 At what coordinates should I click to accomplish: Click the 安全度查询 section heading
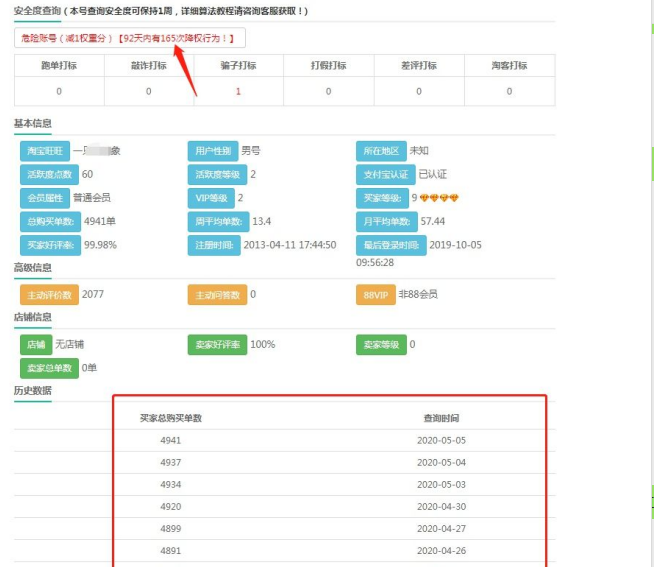(x=38, y=11)
